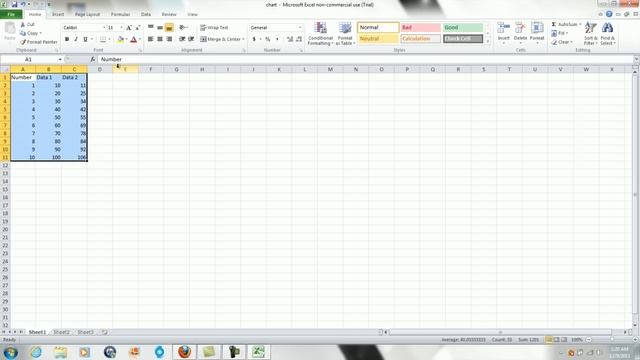Click the Save icon in Quick Access Toolbar
This screenshot has height=360, width=640.
tap(14, 4)
